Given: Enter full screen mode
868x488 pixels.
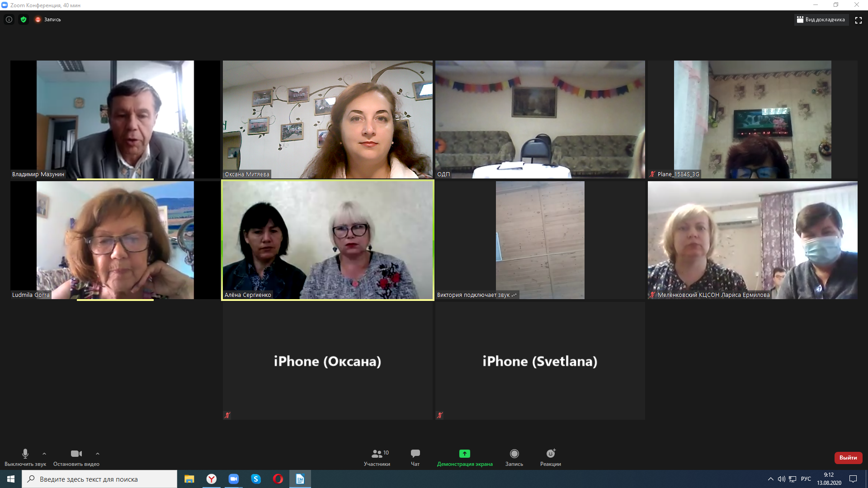Looking at the screenshot, I should [x=858, y=20].
